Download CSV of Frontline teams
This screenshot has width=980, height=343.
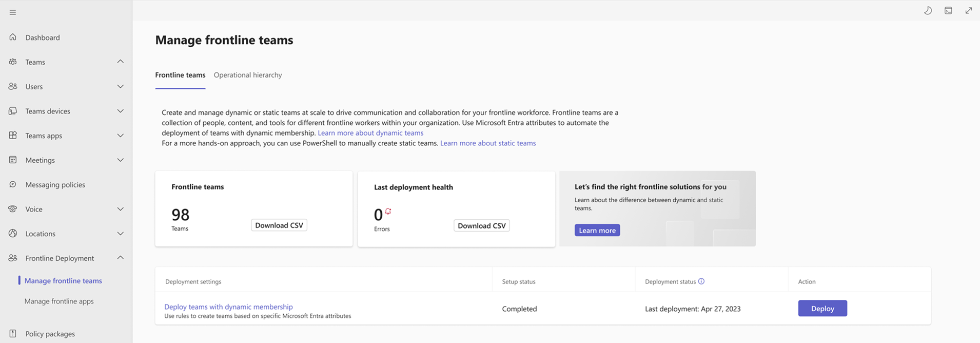click(279, 225)
